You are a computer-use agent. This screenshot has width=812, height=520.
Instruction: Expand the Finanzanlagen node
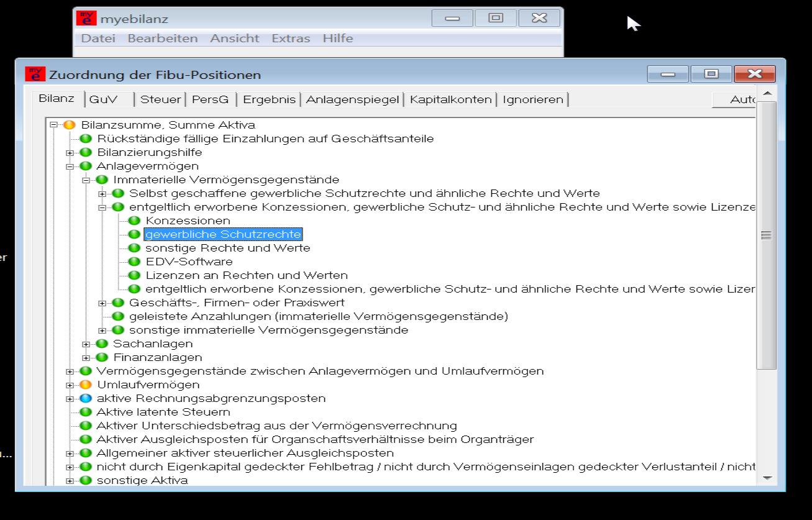coord(86,358)
